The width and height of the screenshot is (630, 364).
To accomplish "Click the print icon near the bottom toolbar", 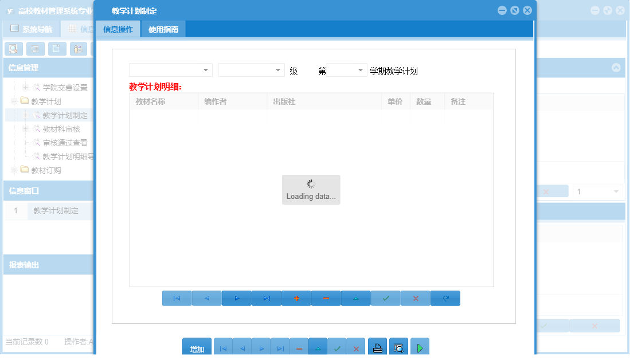I will (377, 347).
